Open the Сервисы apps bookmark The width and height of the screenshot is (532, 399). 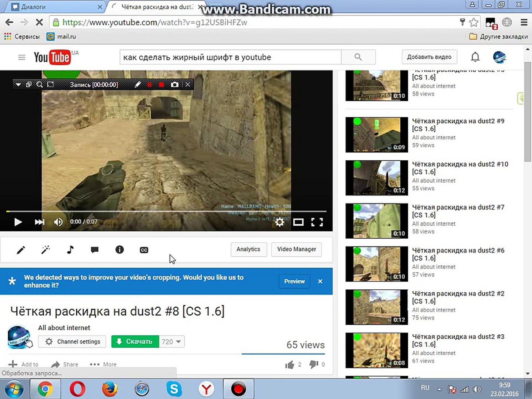coord(21,37)
